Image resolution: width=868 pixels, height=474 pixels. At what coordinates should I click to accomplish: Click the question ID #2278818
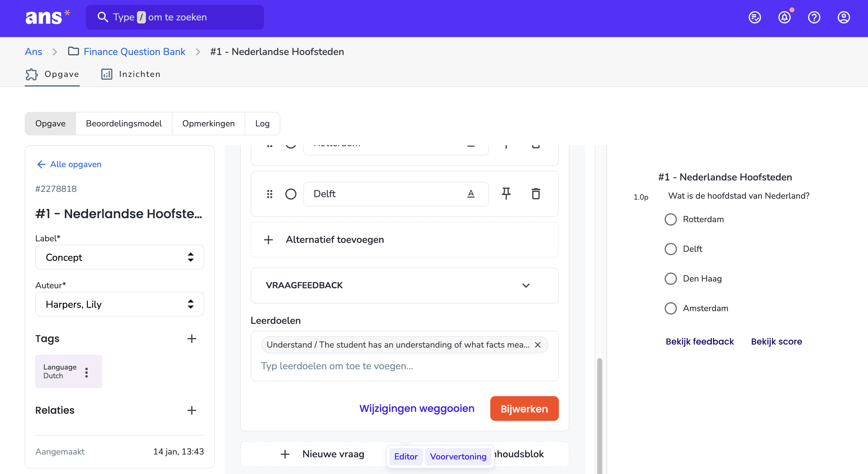click(x=56, y=189)
